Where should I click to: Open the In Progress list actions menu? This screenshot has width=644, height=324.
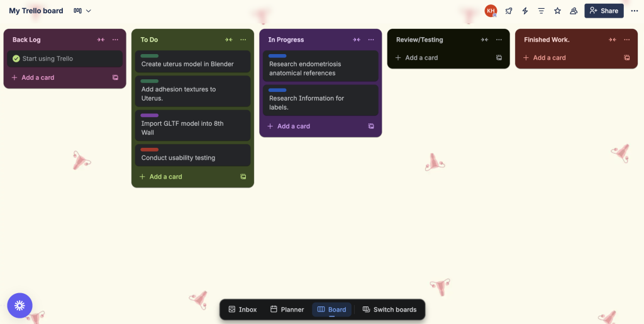(371, 40)
